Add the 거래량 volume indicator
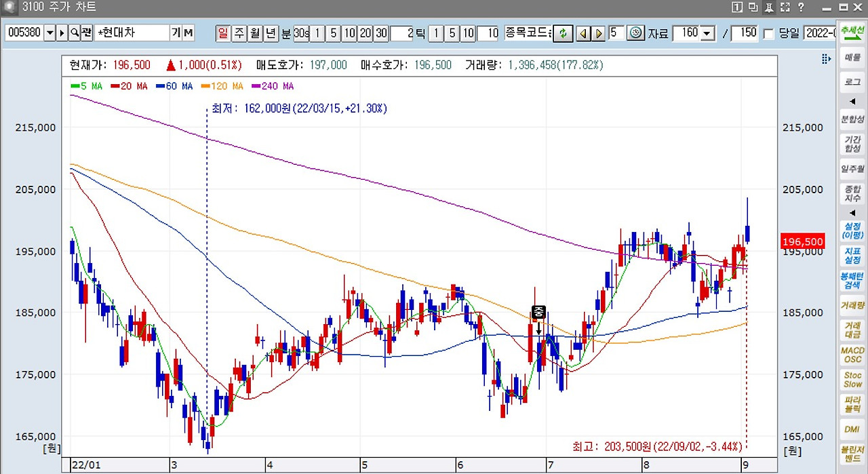Viewport: 868px width, 474px height. pyautogui.click(x=852, y=305)
